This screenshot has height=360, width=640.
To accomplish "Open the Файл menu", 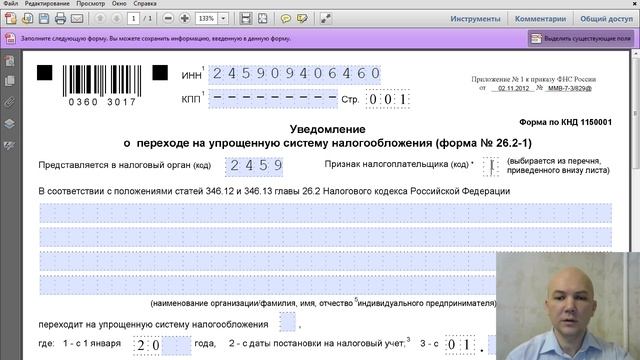I will point(11,3).
